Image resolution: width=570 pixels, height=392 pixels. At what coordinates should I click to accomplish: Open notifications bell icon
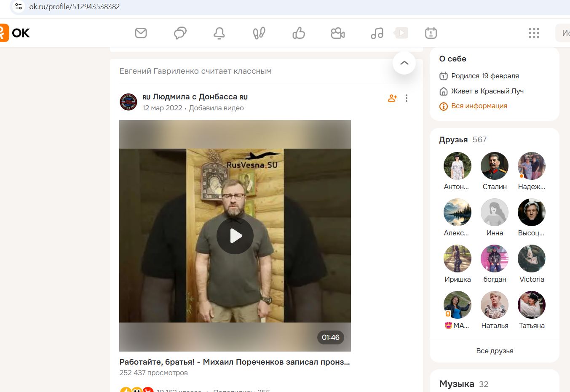(x=219, y=33)
